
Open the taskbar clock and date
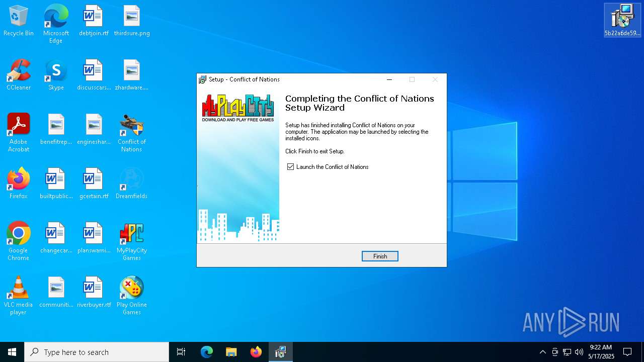601,352
